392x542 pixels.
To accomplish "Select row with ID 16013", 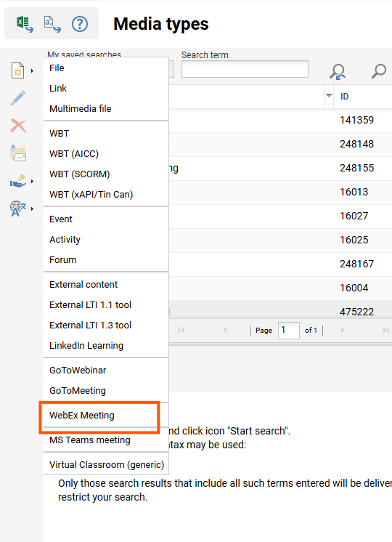I will click(x=280, y=193).
